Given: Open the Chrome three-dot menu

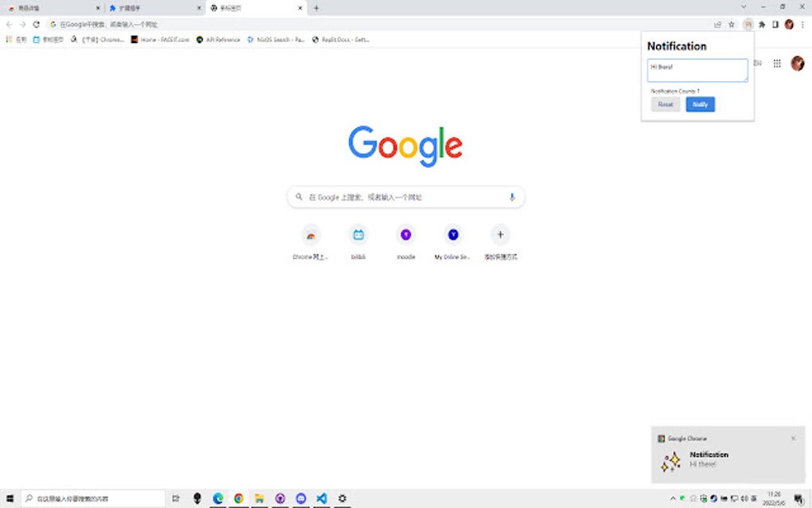Looking at the screenshot, I should pos(803,24).
